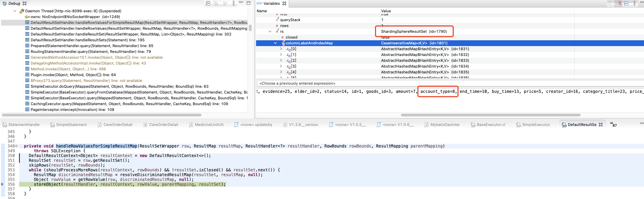Click the thumb of the Debug view vertical scrollbar
Screen dimensions: 644x199
(x=250, y=28)
